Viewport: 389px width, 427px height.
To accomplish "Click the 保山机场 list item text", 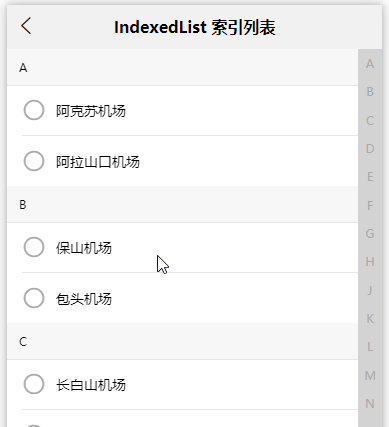I will pyautogui.click(x=84, y=248).
